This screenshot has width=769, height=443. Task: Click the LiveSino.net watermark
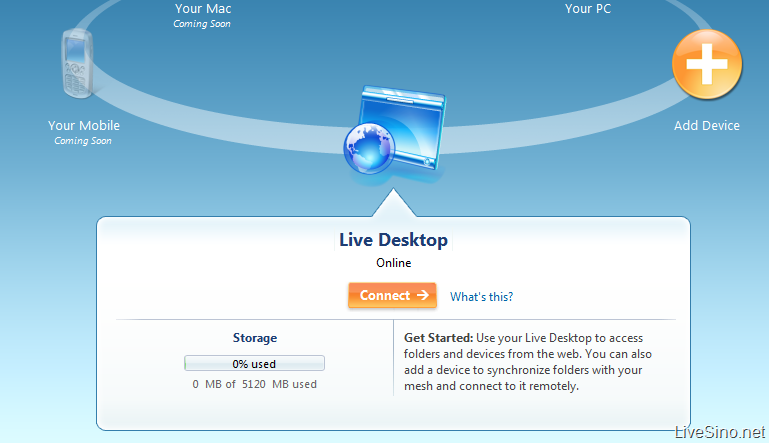click(x=719, y=432)
